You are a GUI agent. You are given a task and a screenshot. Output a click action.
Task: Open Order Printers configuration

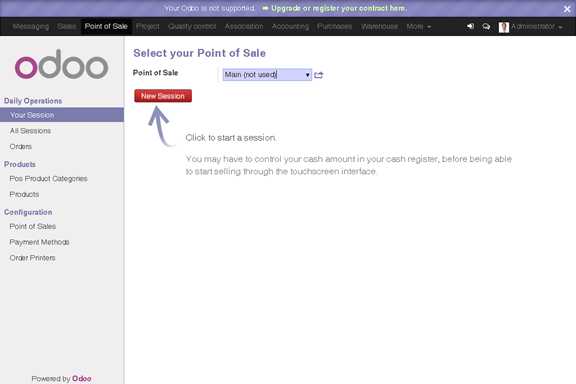[x=32, y=258]
